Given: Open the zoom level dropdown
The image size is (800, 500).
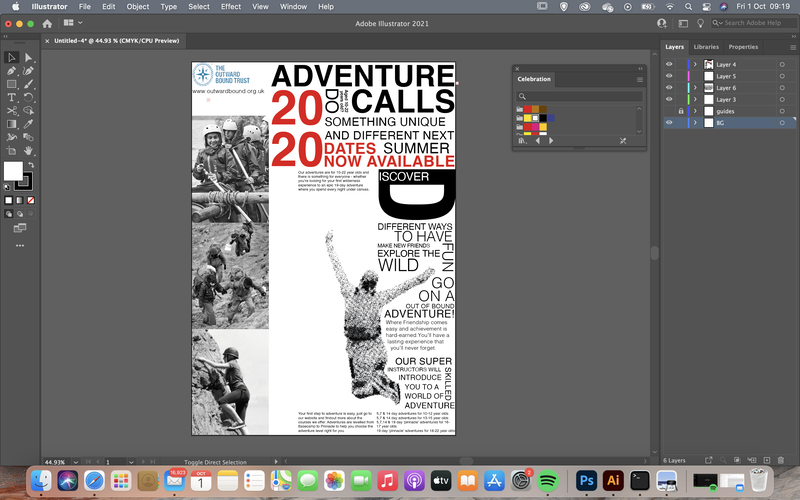Looking at the screenshot, I should (x=76, y=462).
